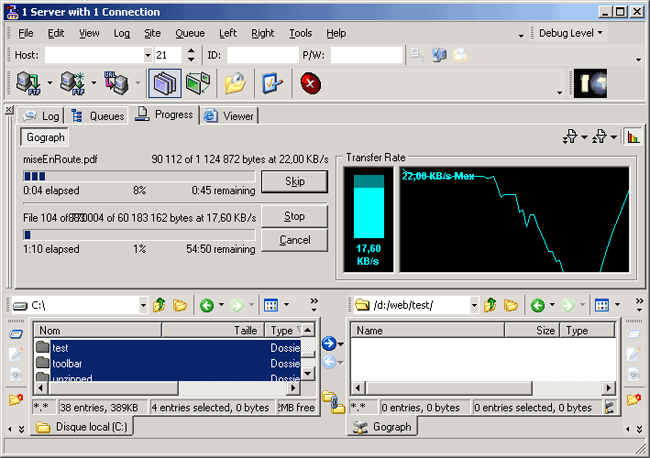The width and height of the screenshot is (650, 458).
Task: Sort remote files by Size column
Action: tap(532, 330)
